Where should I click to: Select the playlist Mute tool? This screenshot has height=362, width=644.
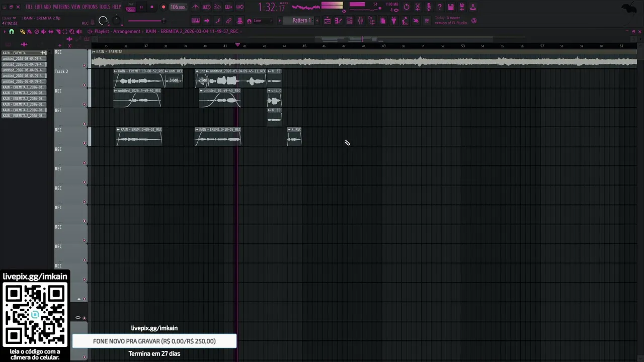point(43,31)
